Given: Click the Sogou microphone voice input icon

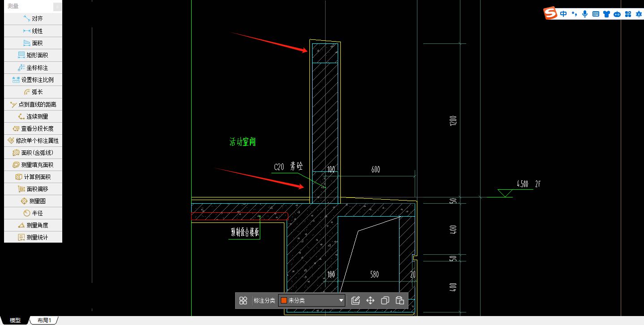Looking at the screenshot, I should (585, 14).
